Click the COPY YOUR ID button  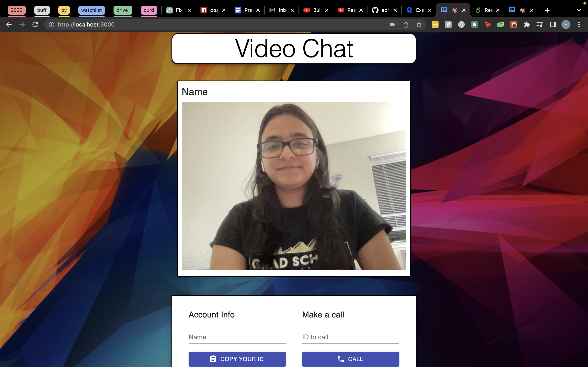(237, 359)
